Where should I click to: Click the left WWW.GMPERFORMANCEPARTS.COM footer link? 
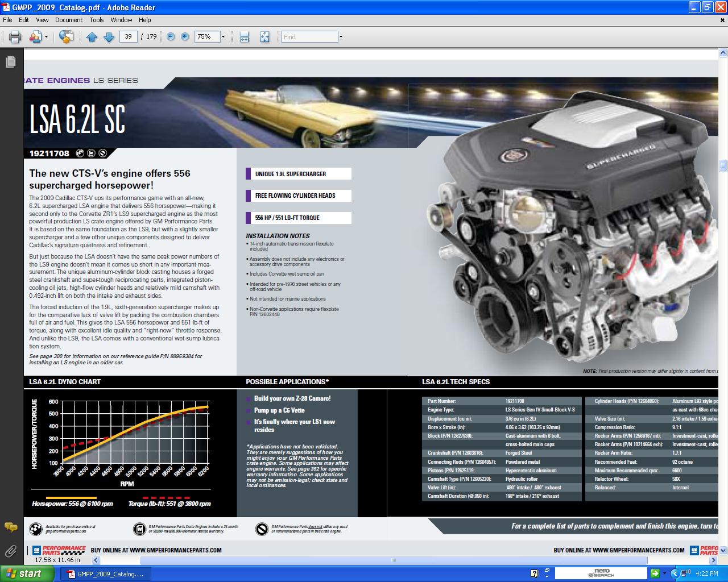click(x=175, y=550)
